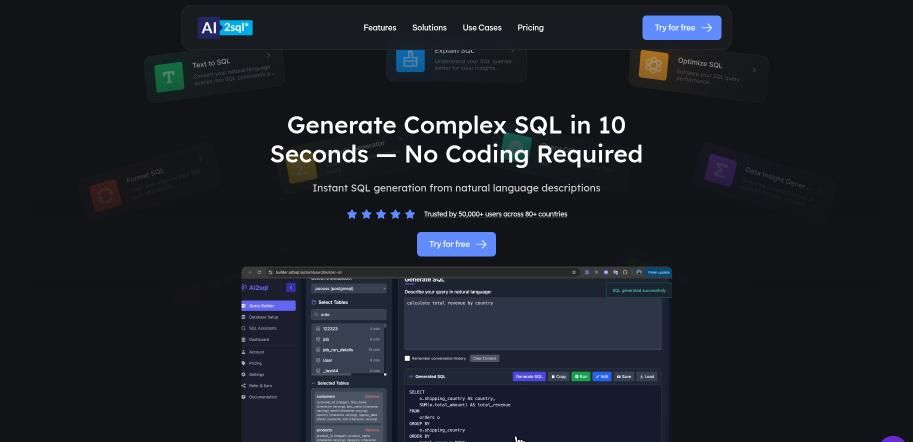Click the 'SQL generated successfully' notification

pos(639,290)
